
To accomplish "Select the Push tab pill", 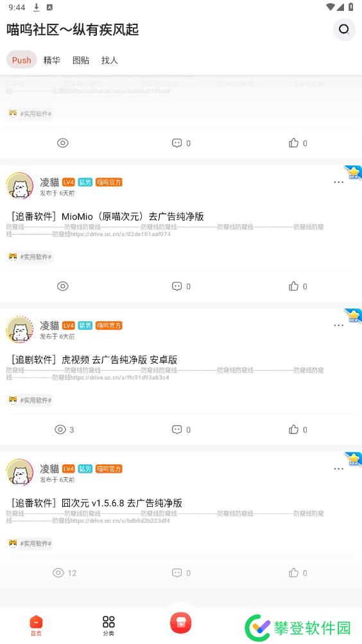I will 21,60.
